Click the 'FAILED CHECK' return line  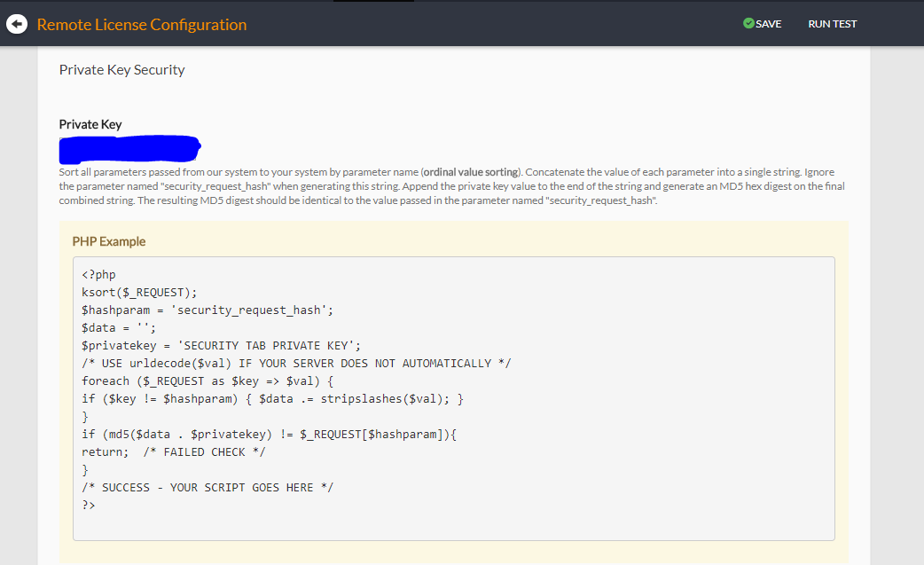173,452
